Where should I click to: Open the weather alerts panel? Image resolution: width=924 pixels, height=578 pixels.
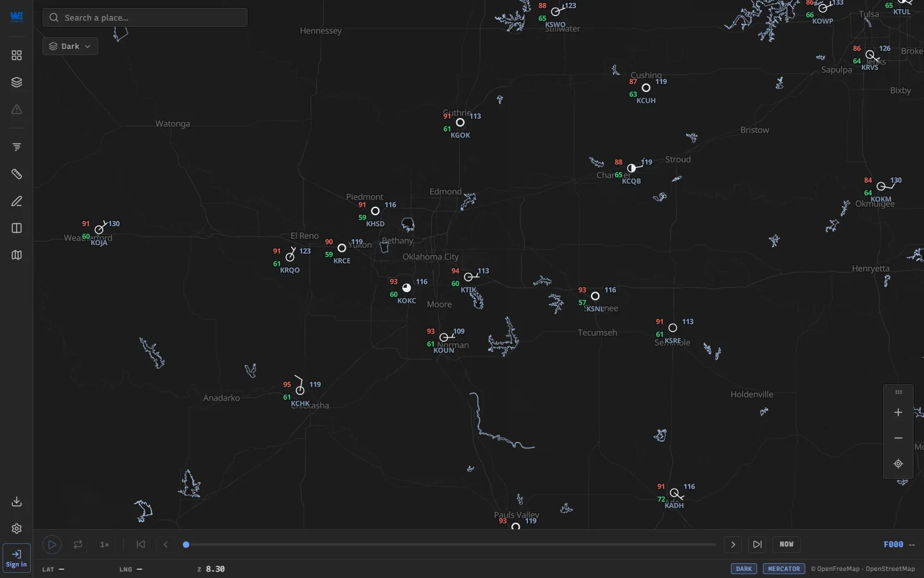(17, 110)
